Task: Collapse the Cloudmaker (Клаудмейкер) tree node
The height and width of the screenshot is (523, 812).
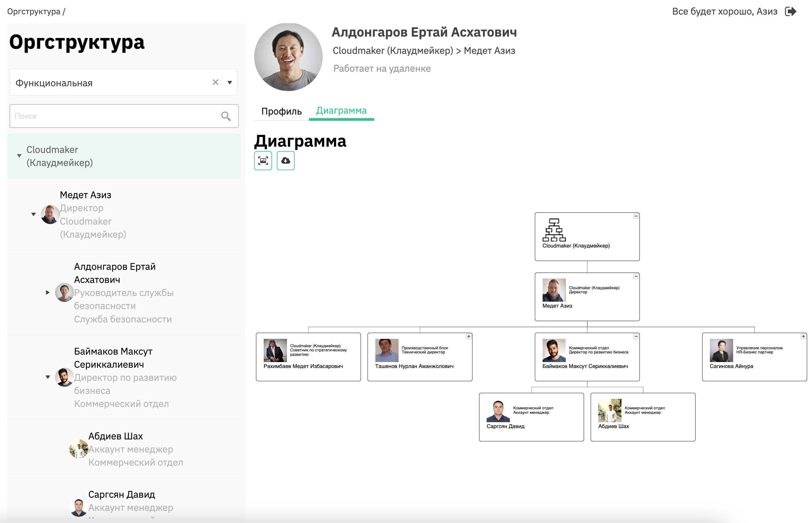Action: tap(19, 156)
